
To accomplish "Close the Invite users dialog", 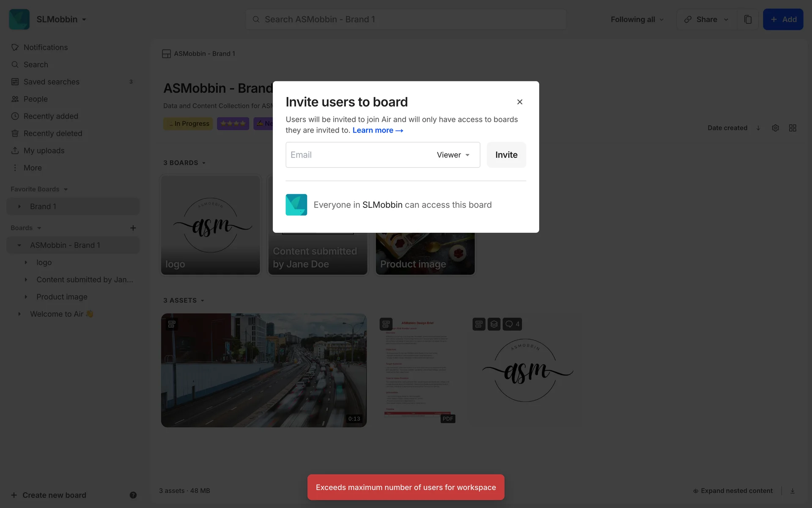I will click(x=520, y=102).
